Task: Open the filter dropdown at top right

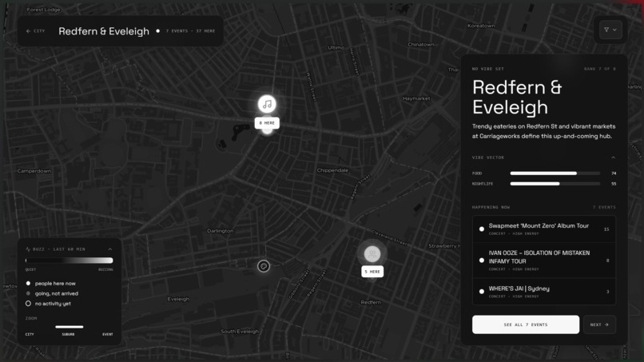Action: 610,30
